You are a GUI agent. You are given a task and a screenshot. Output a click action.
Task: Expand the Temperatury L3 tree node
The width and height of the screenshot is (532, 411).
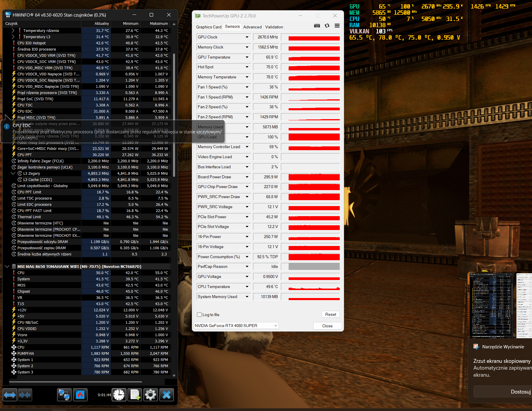click(x=13, y=37)
